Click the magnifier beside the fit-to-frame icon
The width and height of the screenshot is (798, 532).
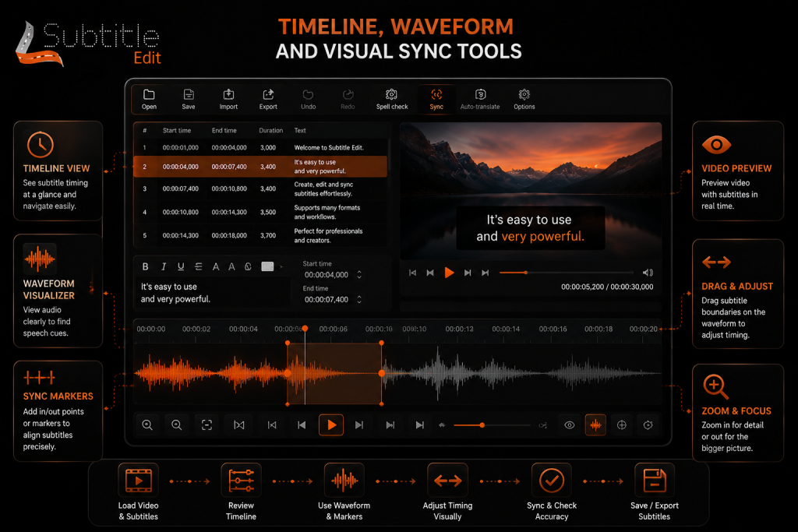(177, 425)
